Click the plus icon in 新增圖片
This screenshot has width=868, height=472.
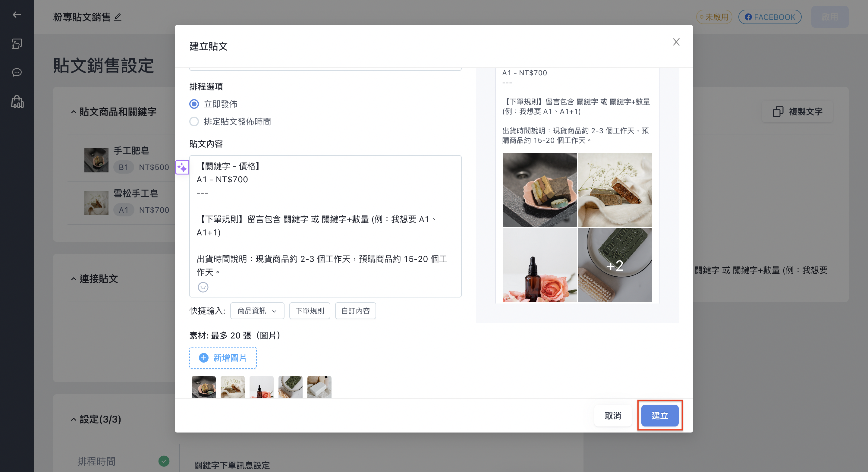click(203, 357)
